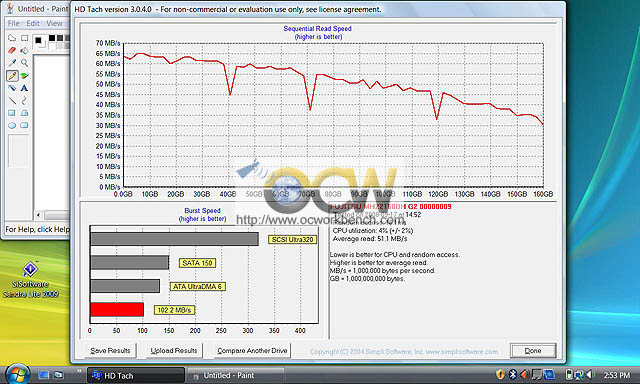640x384 pixels.
Task: Click Compare Another Drive button
Action: pyautogui.click(x=252, y=351)
